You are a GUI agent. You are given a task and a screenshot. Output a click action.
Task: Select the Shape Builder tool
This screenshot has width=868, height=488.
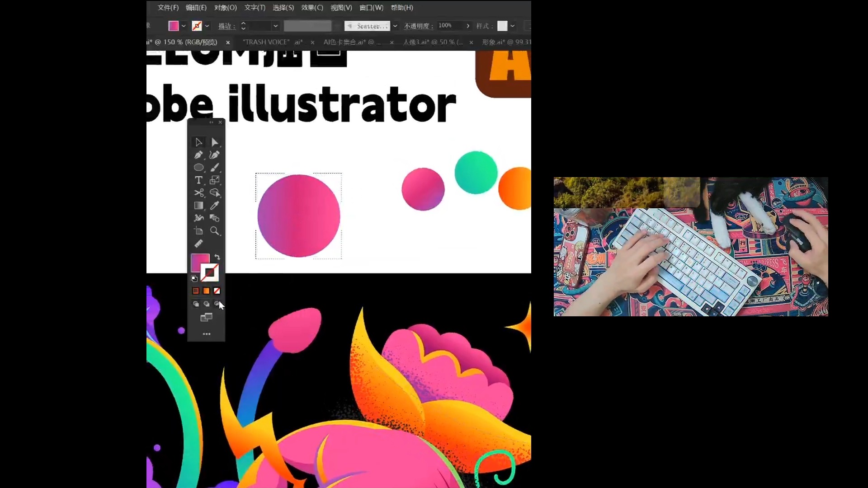pos(215,193)
